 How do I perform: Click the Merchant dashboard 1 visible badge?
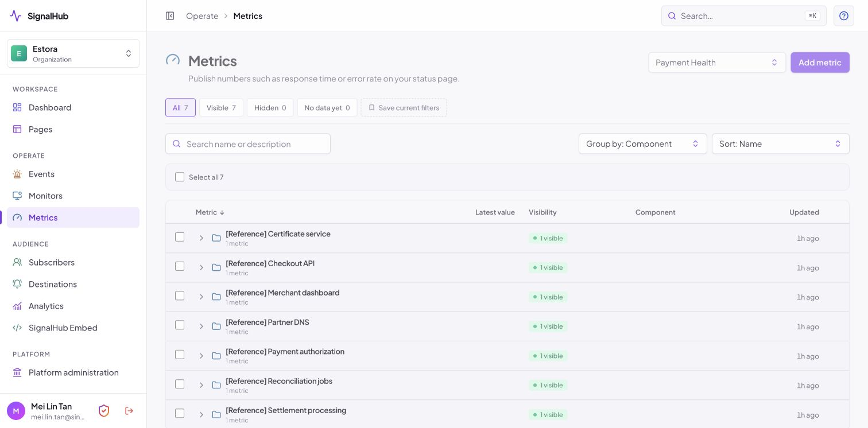[548, 297]
